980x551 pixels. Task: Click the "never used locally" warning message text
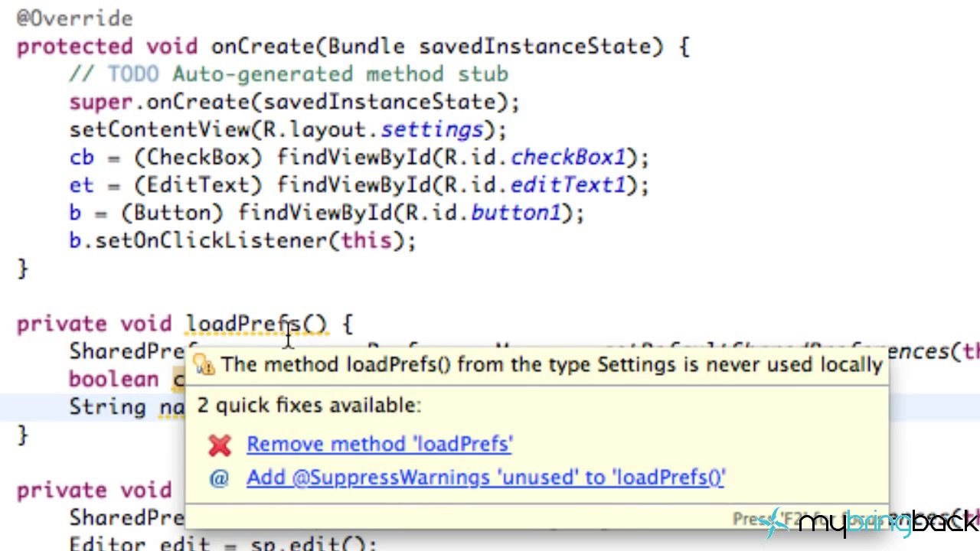pos(552,364)
